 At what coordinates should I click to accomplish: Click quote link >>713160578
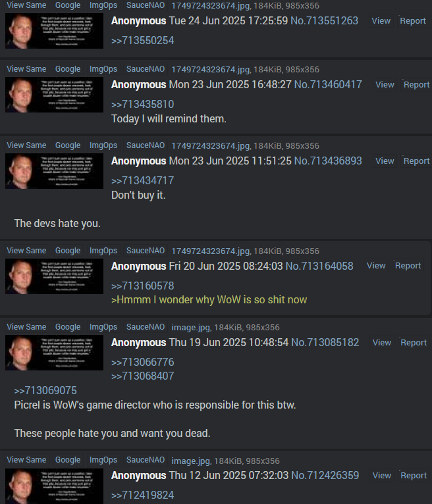(142, 286)
